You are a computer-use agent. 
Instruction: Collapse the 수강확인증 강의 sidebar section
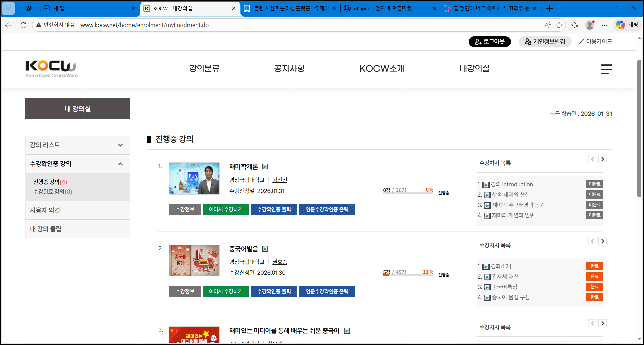(x=78, y=164)
